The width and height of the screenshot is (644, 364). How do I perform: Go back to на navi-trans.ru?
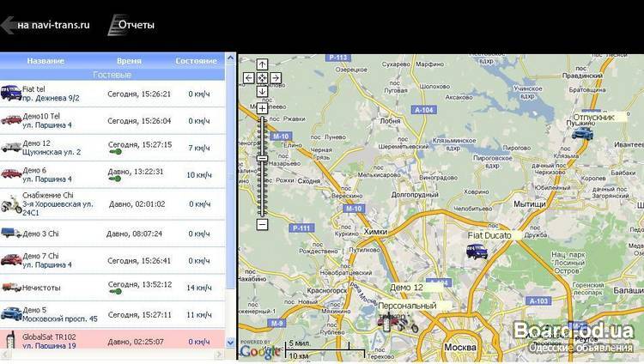46,25
